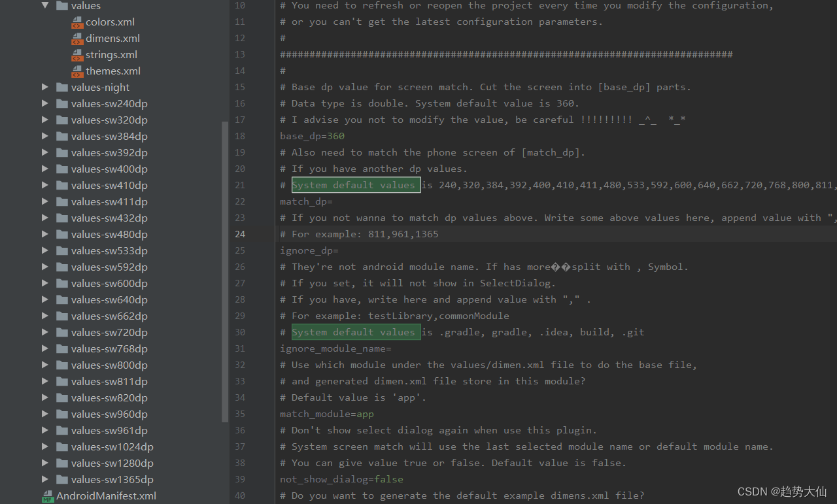This screenshot has height=504, width=837.
Task: Click the values-sw768dp folder icon
Action: (62, 348)
